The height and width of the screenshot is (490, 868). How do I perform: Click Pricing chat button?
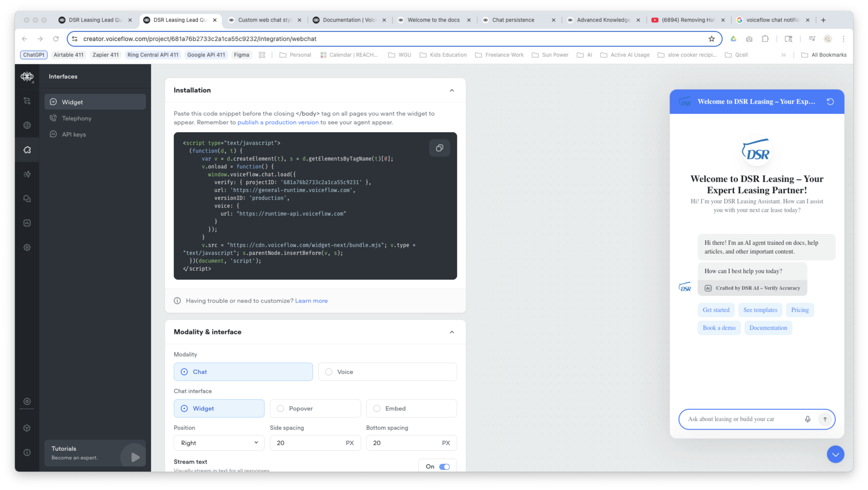(x=800, y=310)
